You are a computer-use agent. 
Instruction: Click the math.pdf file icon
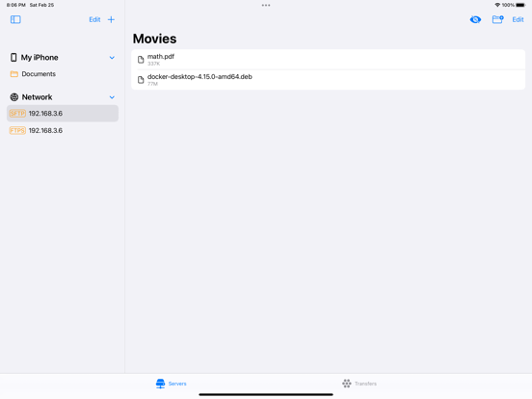point(141,60)
